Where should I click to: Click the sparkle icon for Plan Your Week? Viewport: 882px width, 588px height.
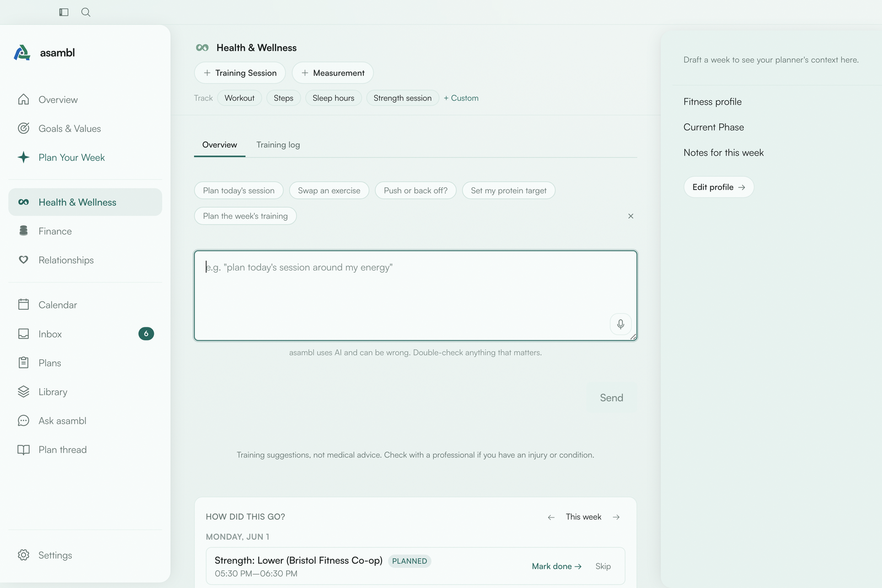[x=24, y=158]
